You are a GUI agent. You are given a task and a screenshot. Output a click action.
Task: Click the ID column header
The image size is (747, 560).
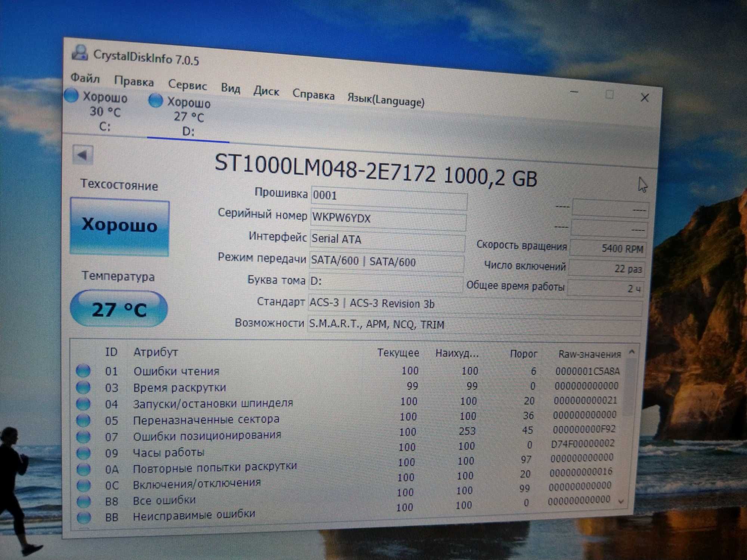point(111,352)
